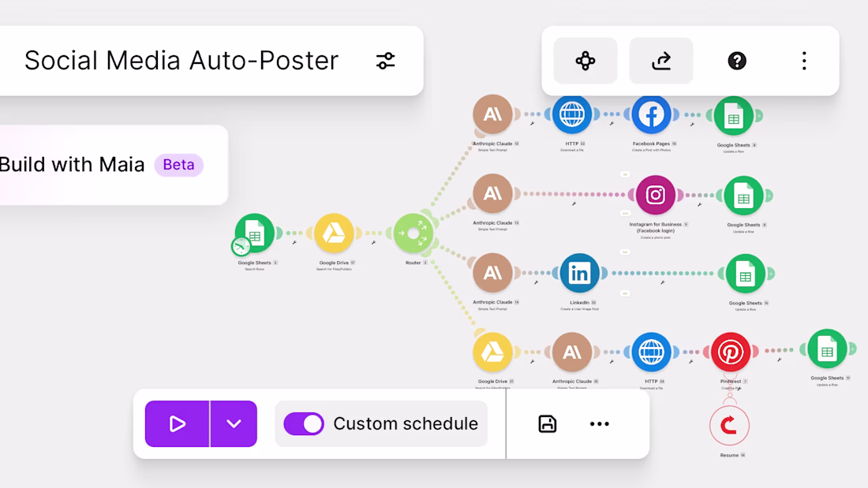This screenshot has width=868, height=488.
Task: Open Google Sheets module after Pinterest
Action: click(827, 349)
